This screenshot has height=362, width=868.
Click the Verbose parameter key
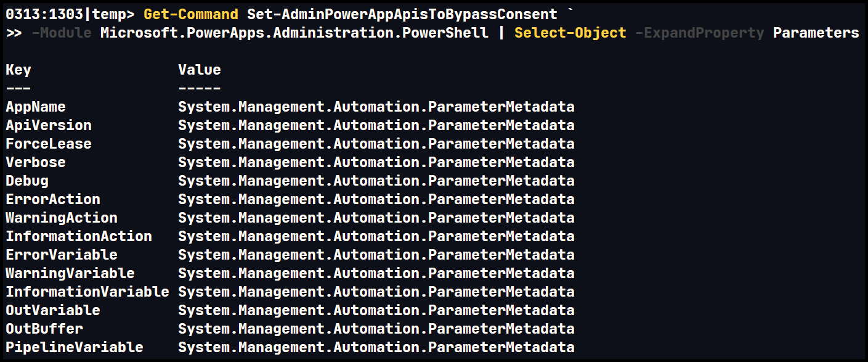[36, 162]
